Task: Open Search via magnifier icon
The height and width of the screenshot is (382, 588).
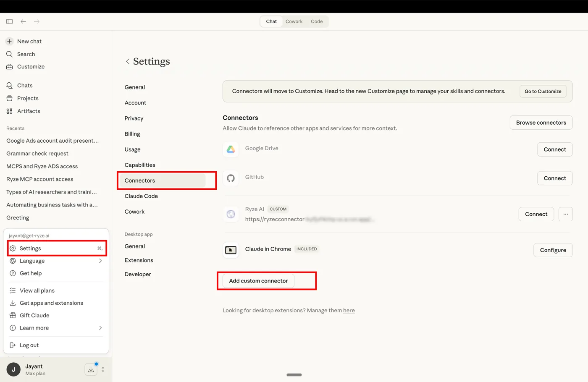Action: tap(9, 54)
